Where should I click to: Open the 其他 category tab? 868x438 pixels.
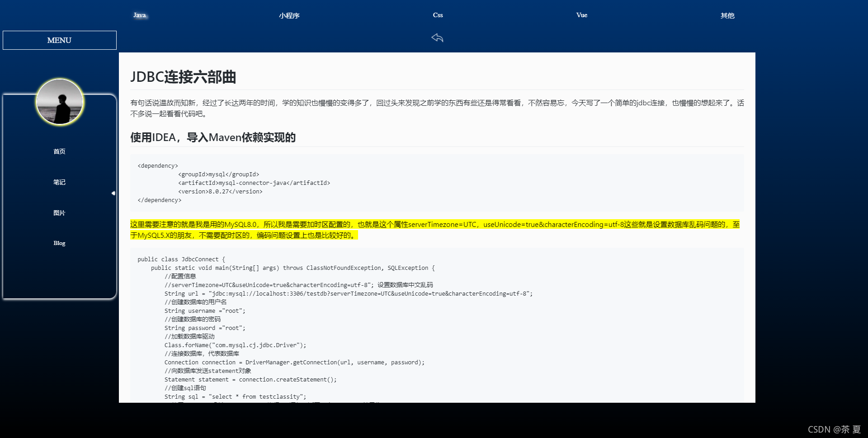[727, 15]
